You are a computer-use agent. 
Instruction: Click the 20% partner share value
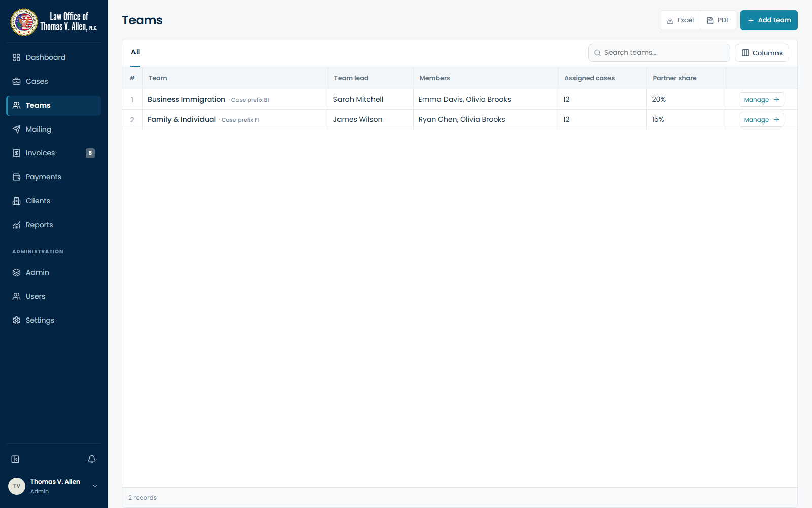point(659,99)
